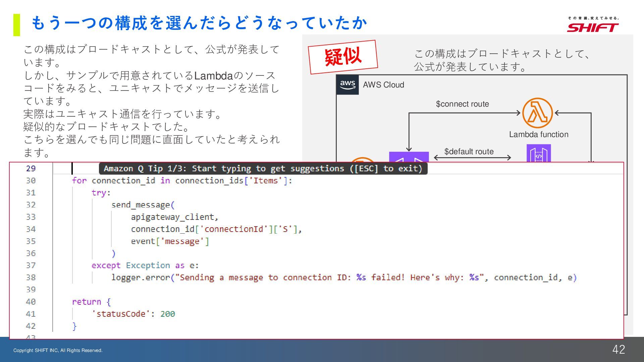Click the slide title heading text

pyautogui.click(x=199, y=23)
